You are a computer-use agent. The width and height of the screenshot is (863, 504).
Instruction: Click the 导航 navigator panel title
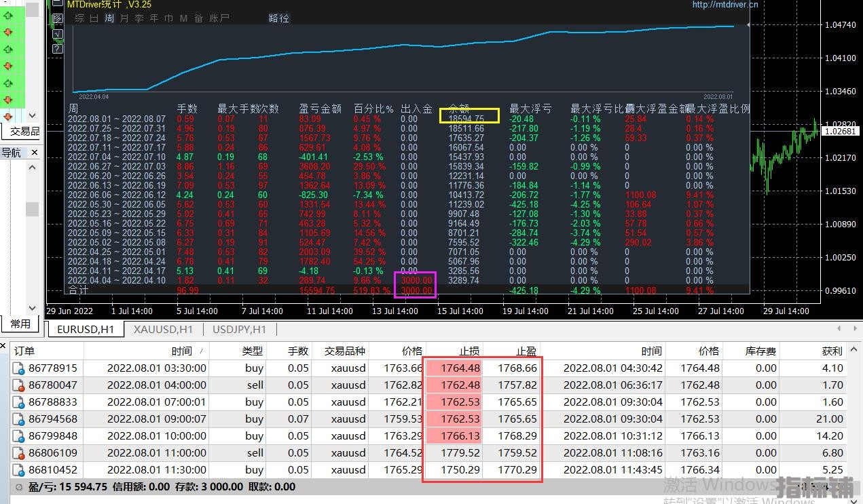(x=11, y=153)
